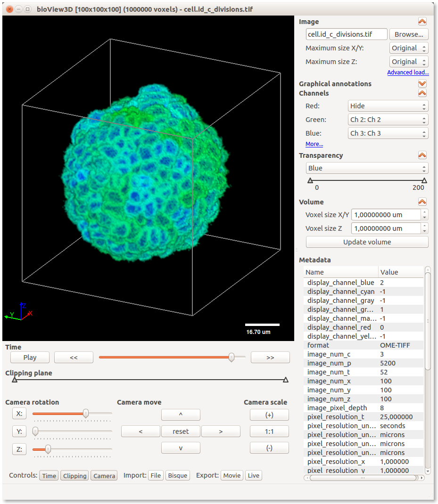Collapse the Transparency section arrow icon
Viewport: 438px width, 504px height.
[422, 155]
